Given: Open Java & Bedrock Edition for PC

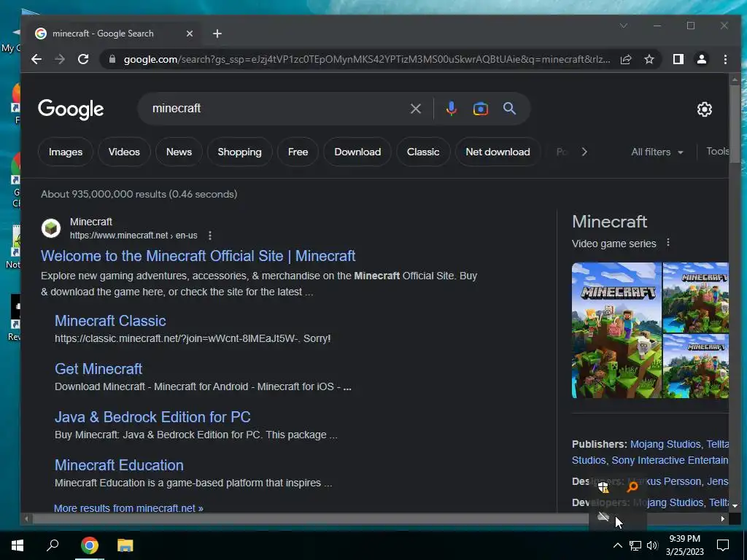Looking at the screenshot, I should pyautogui.click(x=152, y=416).
